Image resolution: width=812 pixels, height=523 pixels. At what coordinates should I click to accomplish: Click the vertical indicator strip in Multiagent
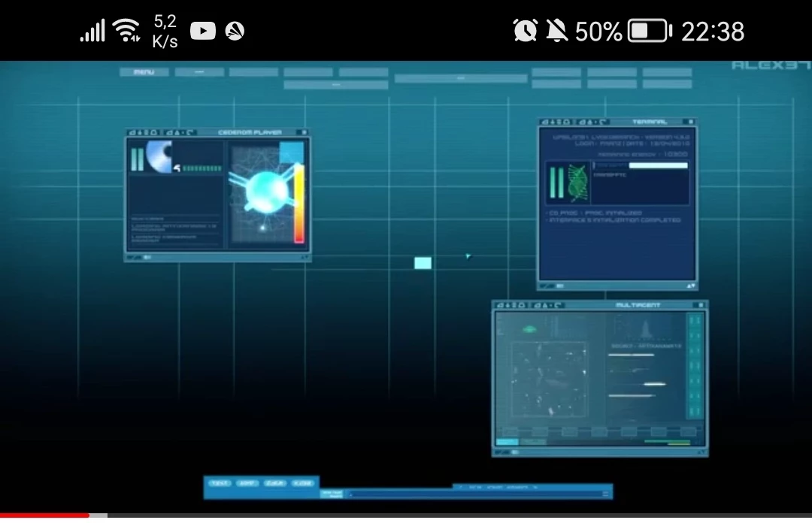(x=695, y=366)
